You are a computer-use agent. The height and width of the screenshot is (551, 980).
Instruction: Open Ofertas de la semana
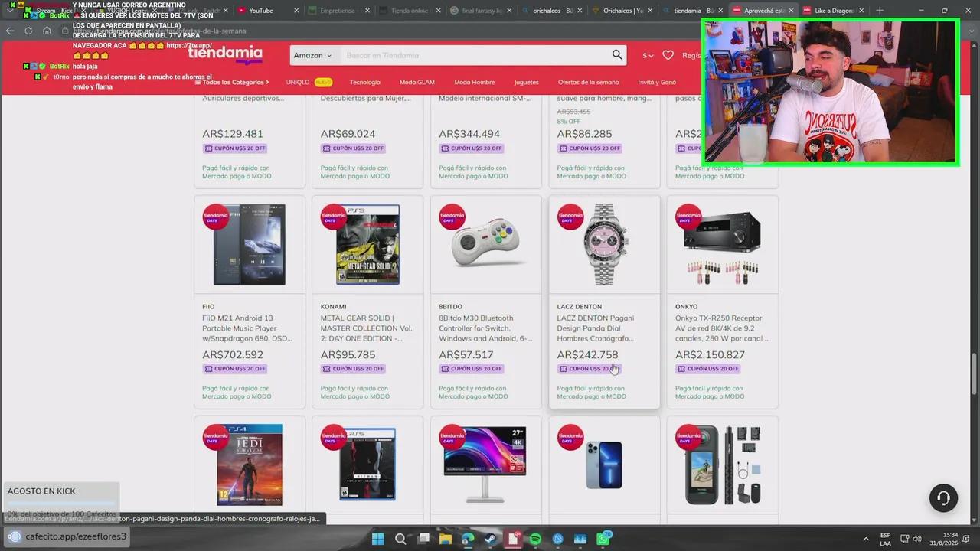[589, 82]
